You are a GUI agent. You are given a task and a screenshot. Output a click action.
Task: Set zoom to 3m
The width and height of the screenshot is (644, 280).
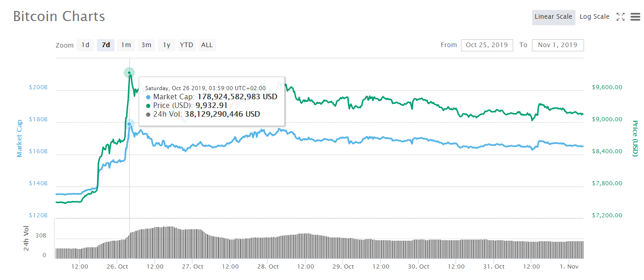point(146,45)
